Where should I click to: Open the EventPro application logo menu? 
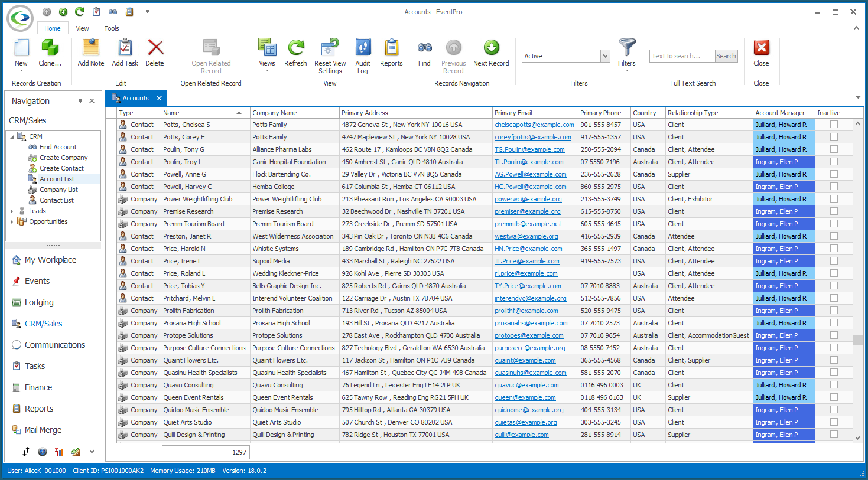[x=20, y=18]
